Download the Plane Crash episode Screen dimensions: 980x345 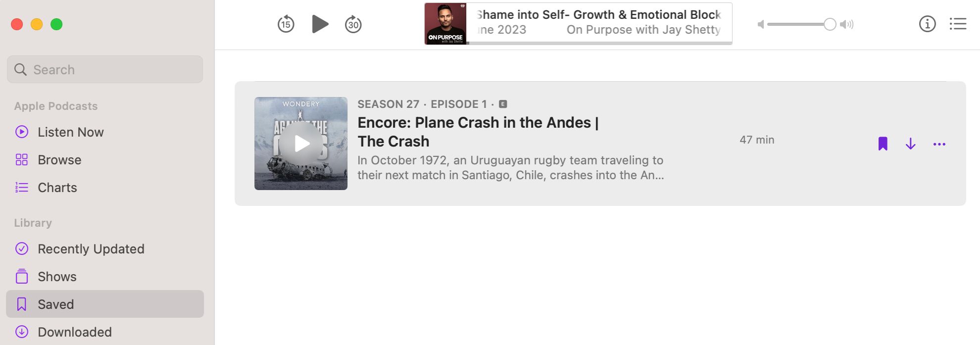tap(911, 144)
